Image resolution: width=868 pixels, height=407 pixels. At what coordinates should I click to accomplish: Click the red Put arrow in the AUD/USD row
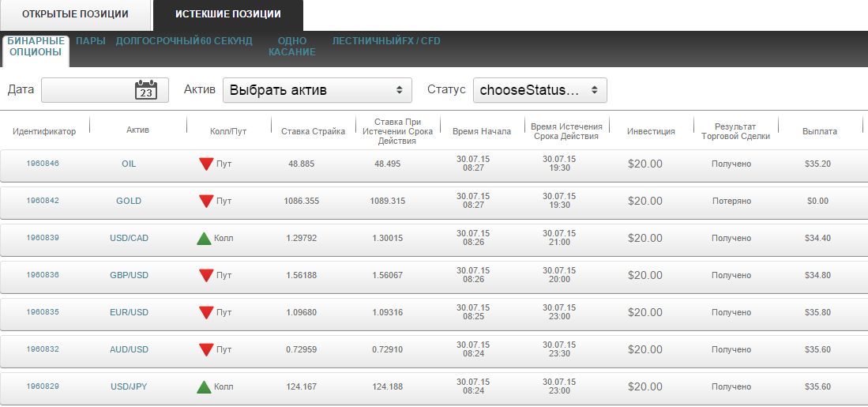point(206,349)
